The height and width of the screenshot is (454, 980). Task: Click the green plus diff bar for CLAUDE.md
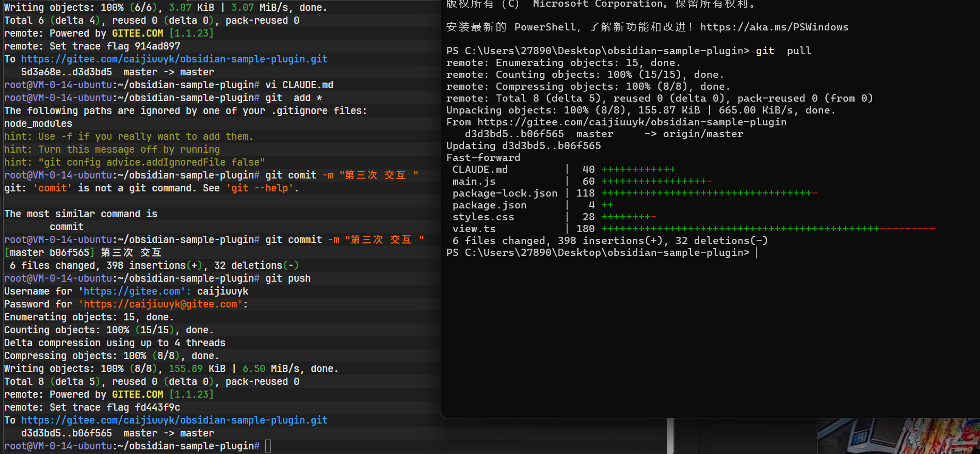[x=638, y=170]
